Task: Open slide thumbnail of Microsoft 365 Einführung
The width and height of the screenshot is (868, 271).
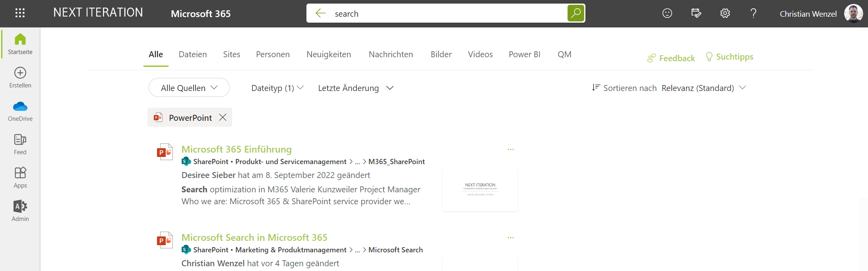Action: pyautogui.click(x=480, y=190)
